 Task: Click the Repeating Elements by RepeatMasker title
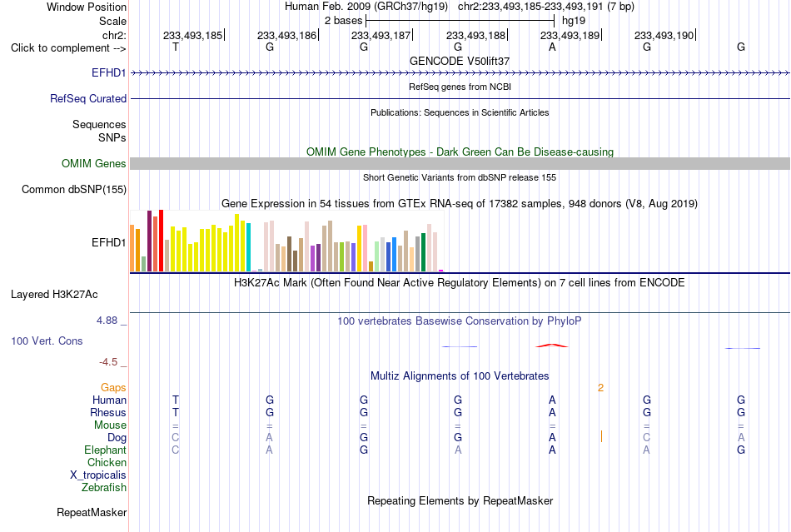pos(460,500)
